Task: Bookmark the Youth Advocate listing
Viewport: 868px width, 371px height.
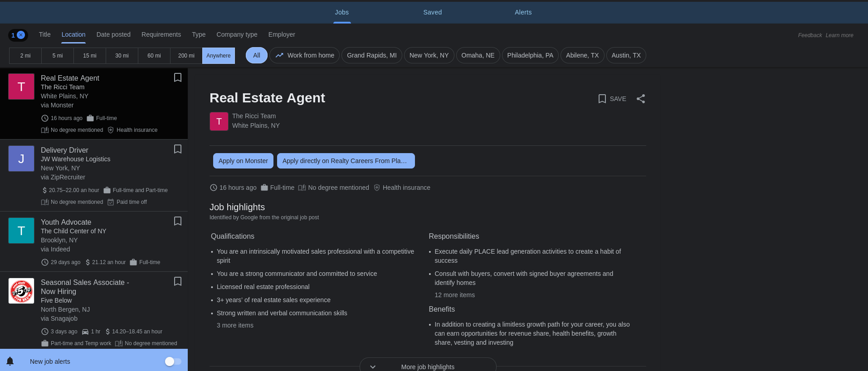Action: pos(178,221)
